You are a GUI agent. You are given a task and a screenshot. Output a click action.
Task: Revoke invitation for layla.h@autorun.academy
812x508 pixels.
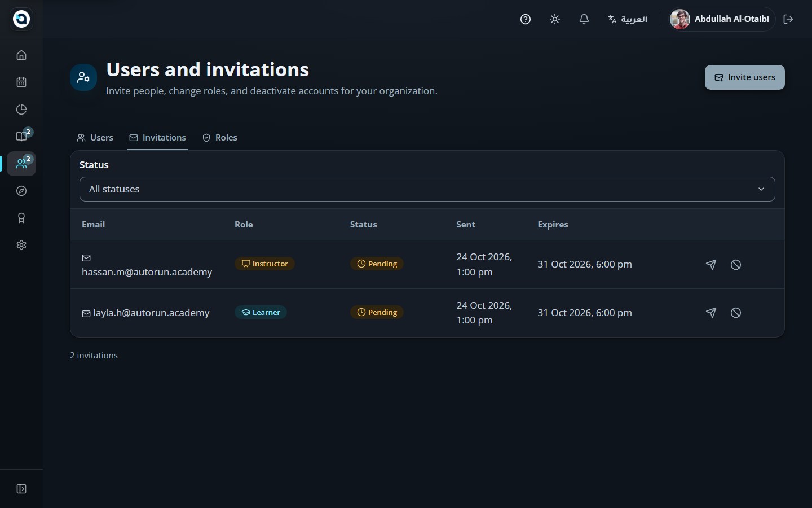736,313
